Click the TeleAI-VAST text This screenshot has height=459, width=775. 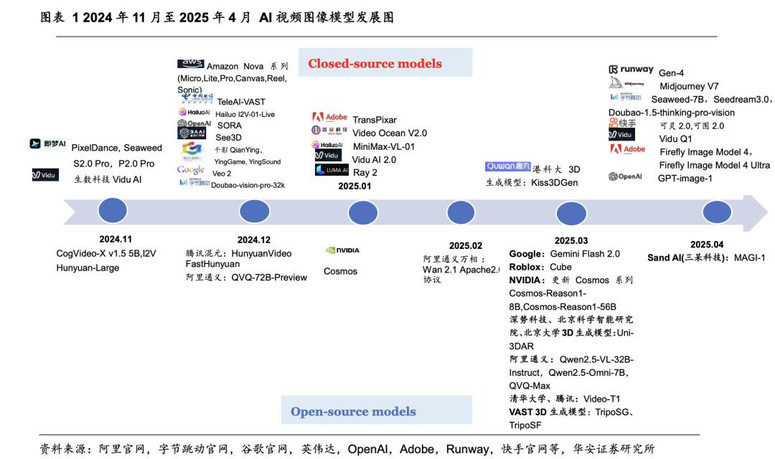click(x=241, y=102)
